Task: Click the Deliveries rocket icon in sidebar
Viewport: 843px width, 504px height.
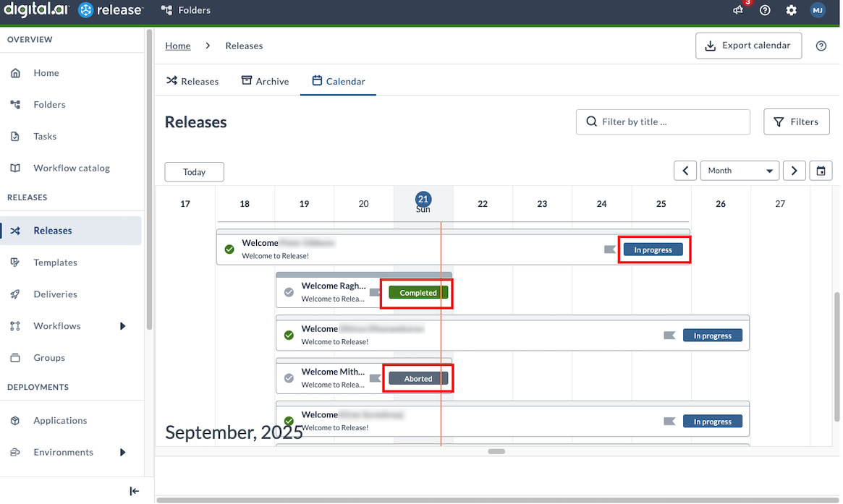Action: (15, 294)
